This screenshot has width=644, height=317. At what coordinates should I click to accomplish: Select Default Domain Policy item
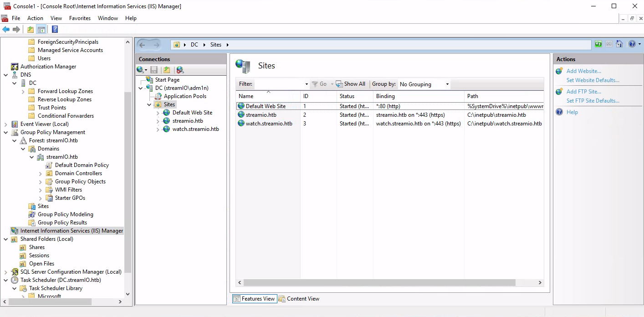(x=82, y=165)
